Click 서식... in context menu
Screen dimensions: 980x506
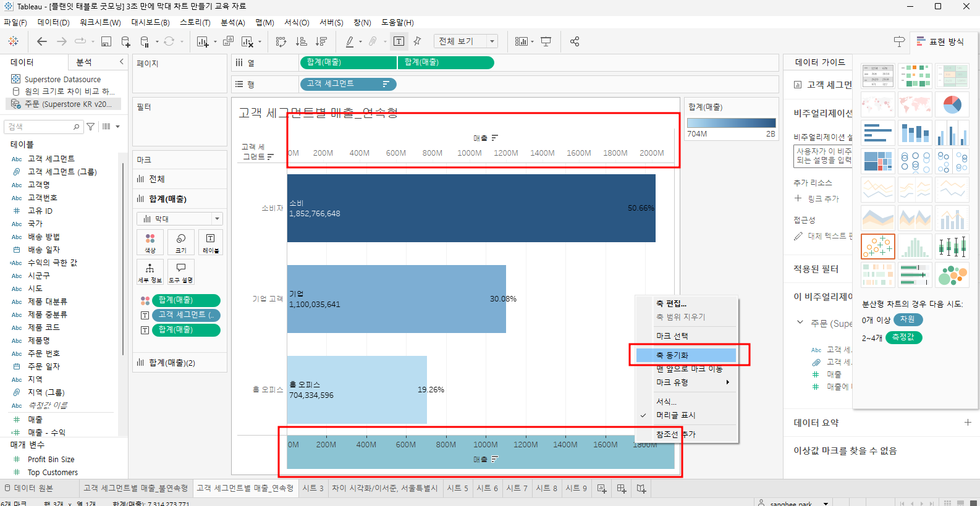[x=687, y=402]
